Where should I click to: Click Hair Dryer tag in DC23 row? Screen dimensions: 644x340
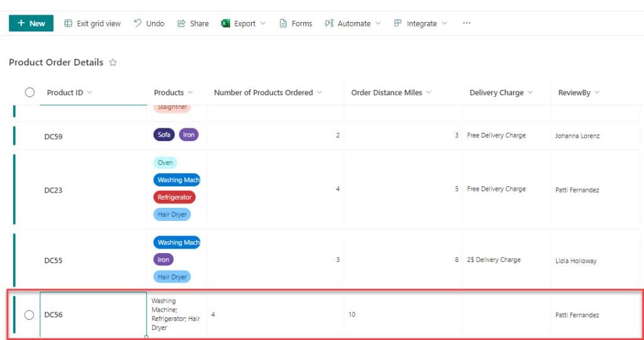[x=172, y=214]
